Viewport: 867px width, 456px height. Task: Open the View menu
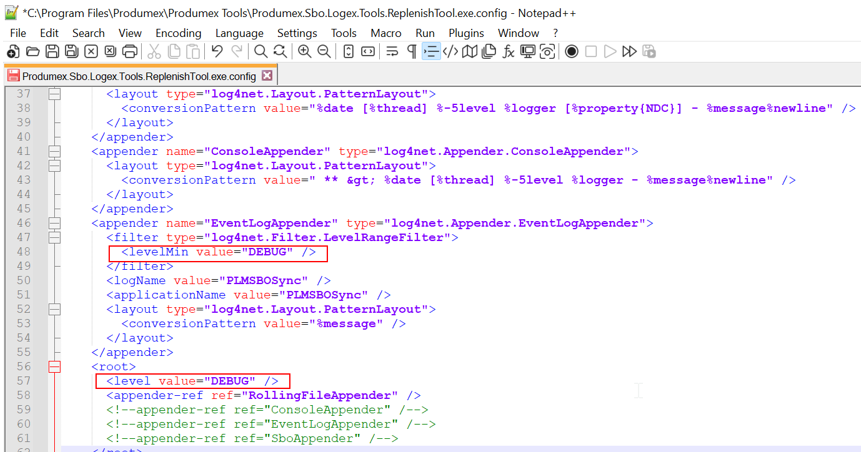pyautogui.click(x=130, y=33)
